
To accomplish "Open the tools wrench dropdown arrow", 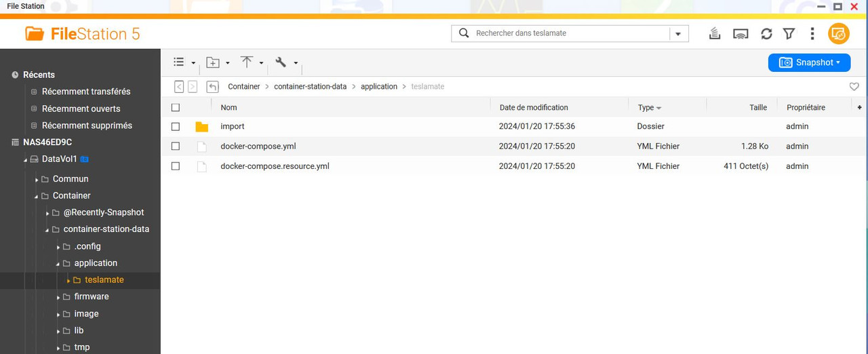I will (x=296, y=63).
